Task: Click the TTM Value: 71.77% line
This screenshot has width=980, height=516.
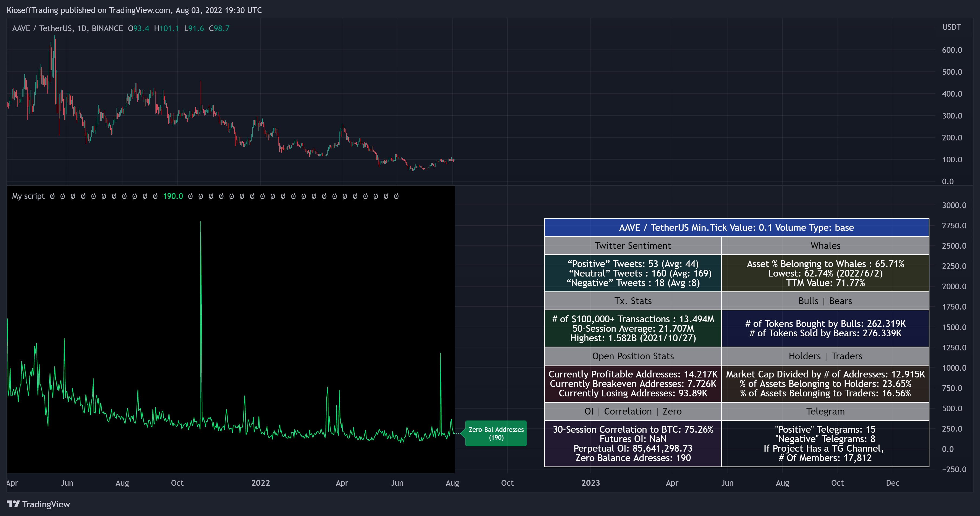Action: 826,283
